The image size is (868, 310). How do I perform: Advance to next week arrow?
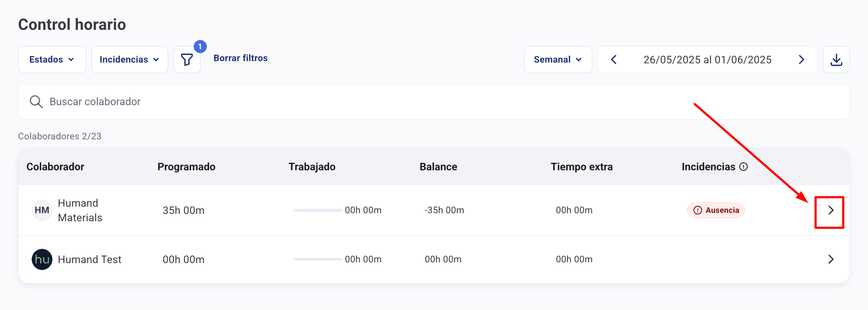click(x=801, y=60)
